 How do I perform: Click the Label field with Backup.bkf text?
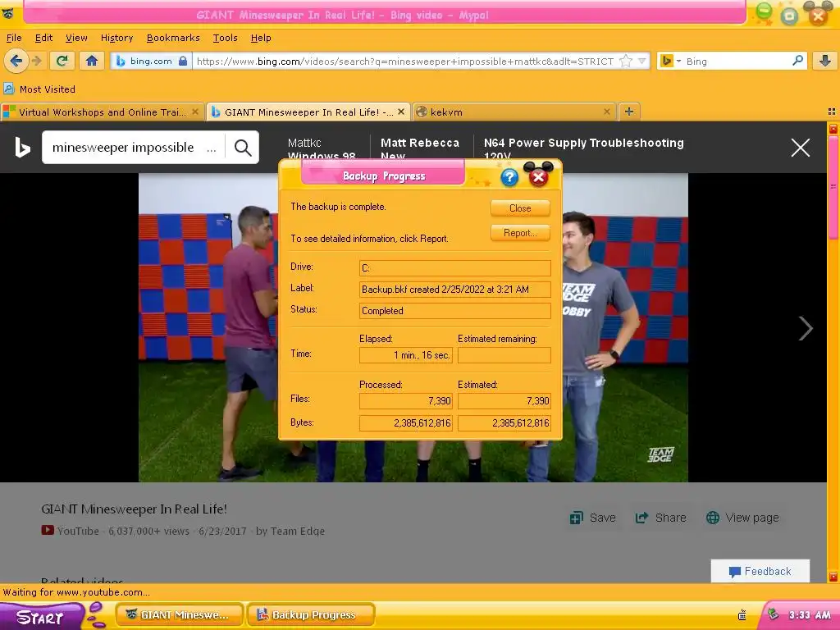tap(454, 290)
